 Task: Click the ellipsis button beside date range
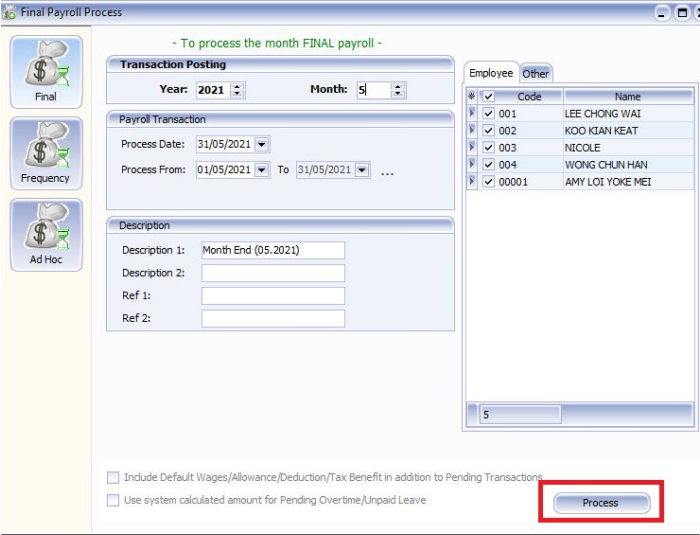tap(387, 171)
